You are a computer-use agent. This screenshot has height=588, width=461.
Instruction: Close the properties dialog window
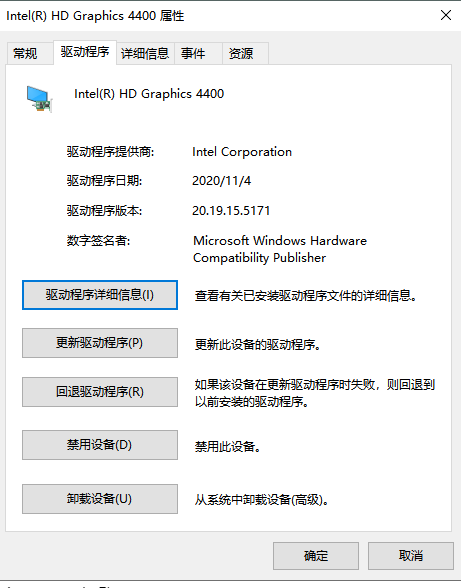pyautogui.click(x=446, y=15)
